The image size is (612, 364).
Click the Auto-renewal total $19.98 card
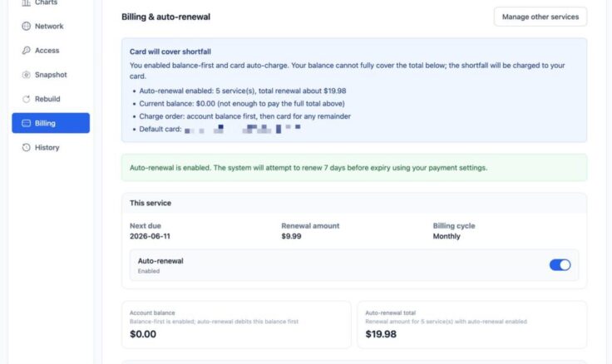coord(471,324)
